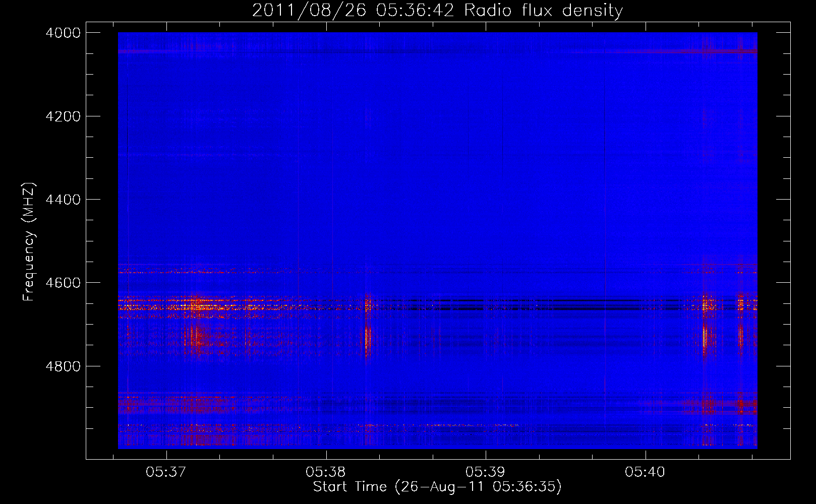Click the 05:39 time tick label
This screenshot has width=816, height=504.
[x=485, y=472]
